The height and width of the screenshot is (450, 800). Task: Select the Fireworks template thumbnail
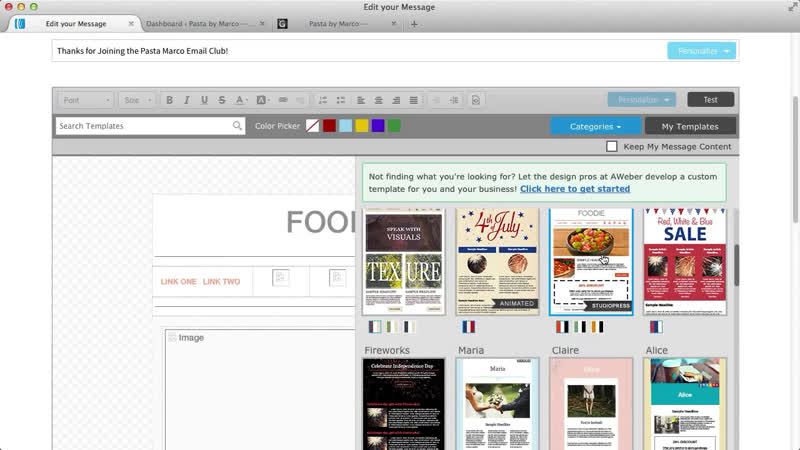coord(403,404)
